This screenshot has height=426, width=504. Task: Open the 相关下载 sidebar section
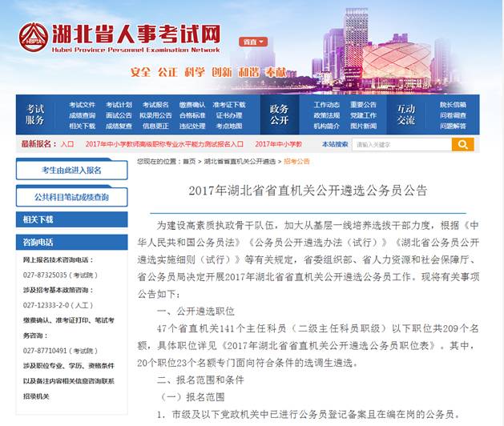point(38,219)
